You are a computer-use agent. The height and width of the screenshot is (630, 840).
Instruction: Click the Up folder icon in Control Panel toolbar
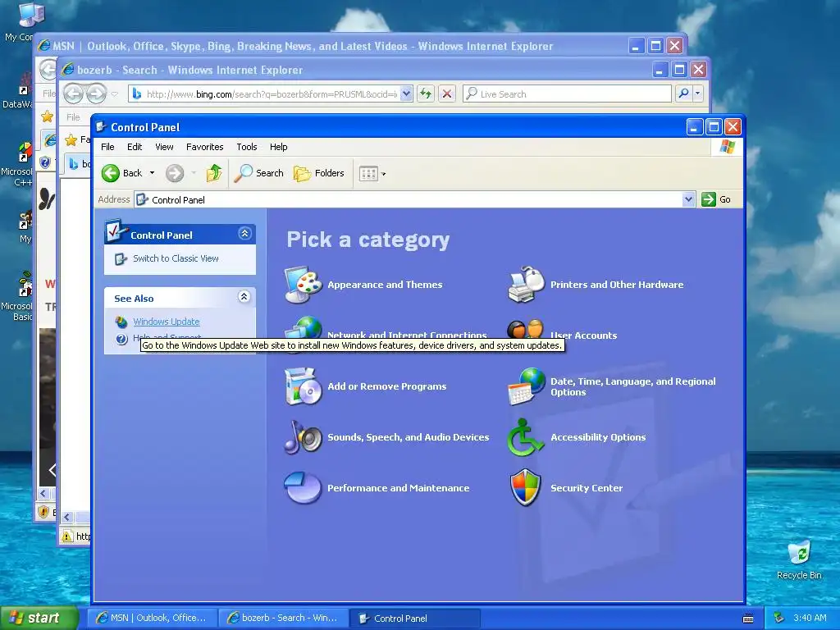[214, 173]
